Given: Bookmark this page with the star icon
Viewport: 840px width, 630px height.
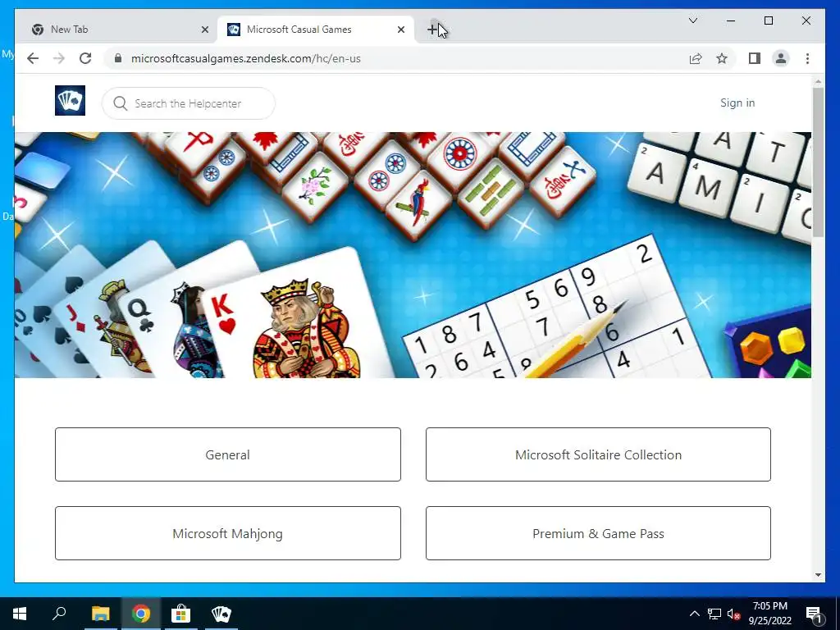Looking at the screenshot, I should (x=722, y=58).
